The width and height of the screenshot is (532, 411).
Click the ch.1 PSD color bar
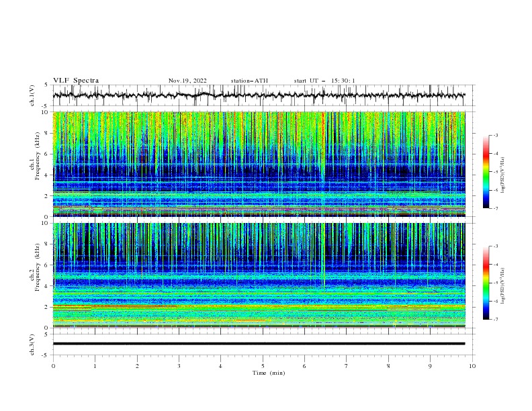486,172
